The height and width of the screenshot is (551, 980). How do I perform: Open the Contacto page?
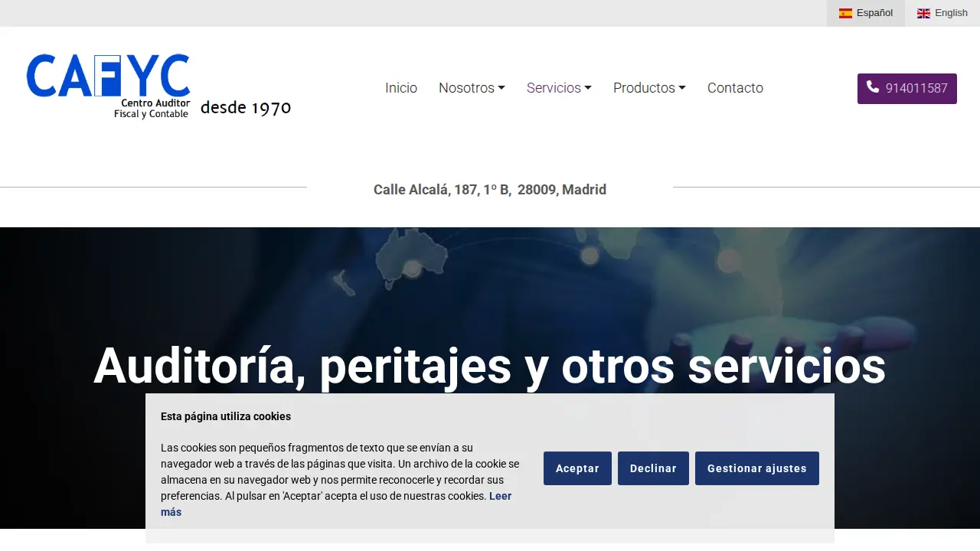coord(735,88)
